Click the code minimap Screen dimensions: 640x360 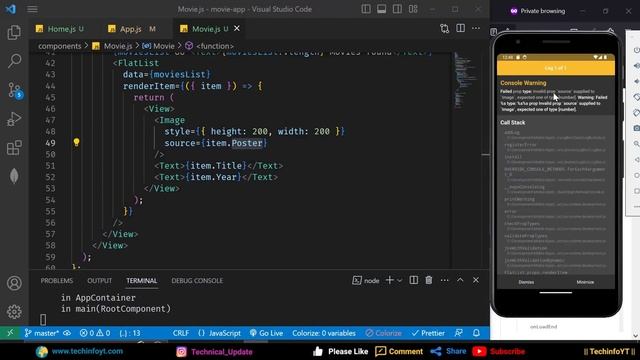pyautogui.click(x=465, y=80)
